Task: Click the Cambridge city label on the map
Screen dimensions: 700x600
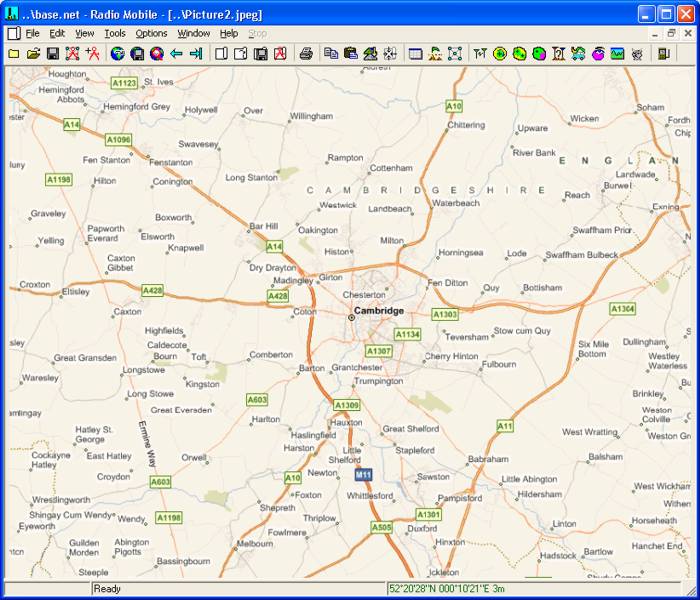Action: coord(379,311)
